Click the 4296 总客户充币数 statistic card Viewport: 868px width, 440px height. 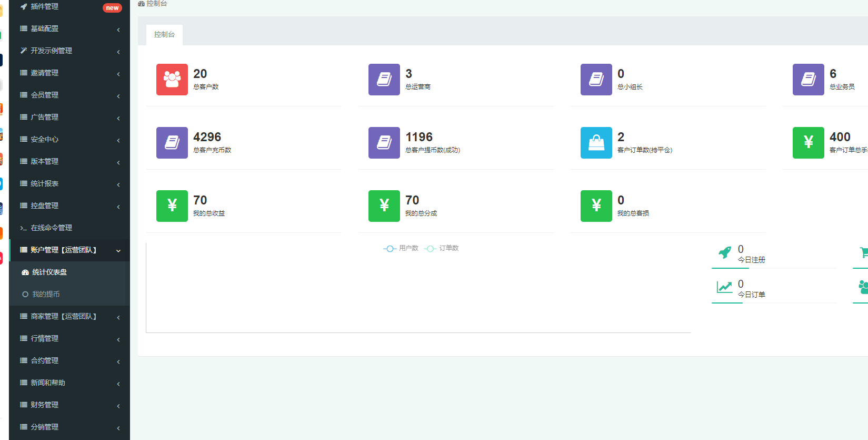tap(243, 143)
